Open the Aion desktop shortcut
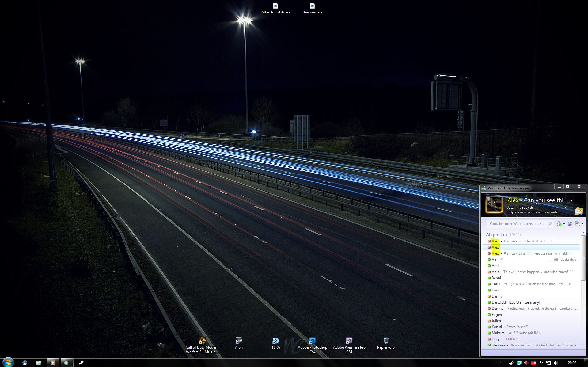 (x=239, y=341)
